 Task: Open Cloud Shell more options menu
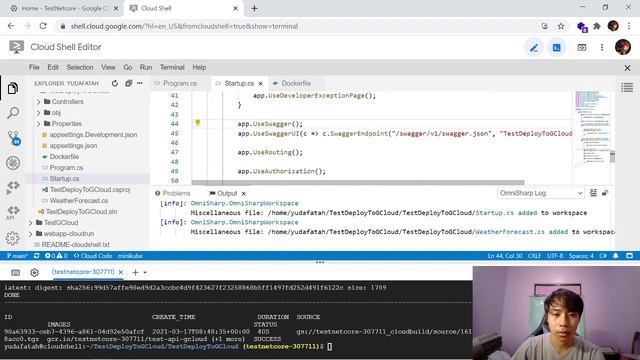click(602, 48)
